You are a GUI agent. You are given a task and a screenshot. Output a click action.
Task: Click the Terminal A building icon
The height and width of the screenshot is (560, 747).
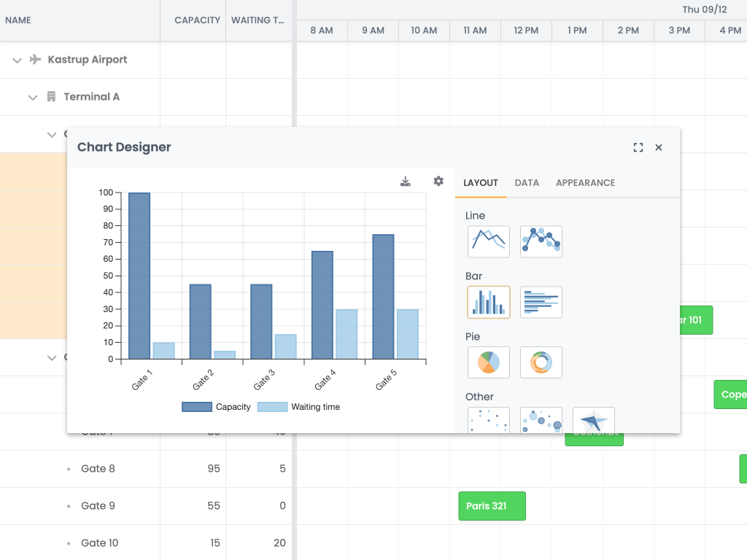pyautogui.click(x=52, y=97)
